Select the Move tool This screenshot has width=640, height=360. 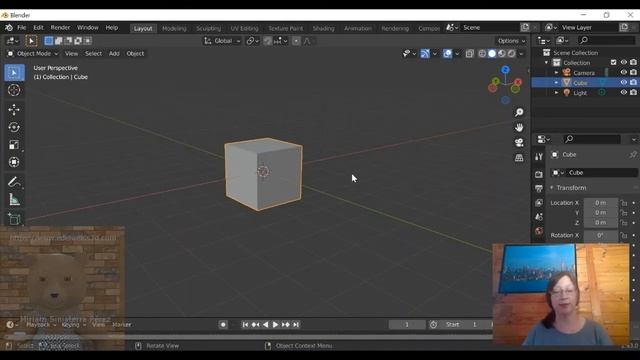point(14,109)
